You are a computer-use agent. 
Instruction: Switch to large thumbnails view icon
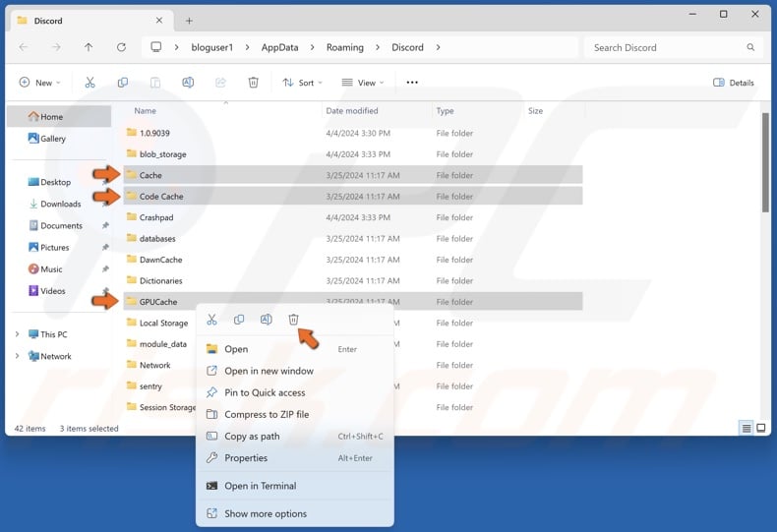[761, 428]
